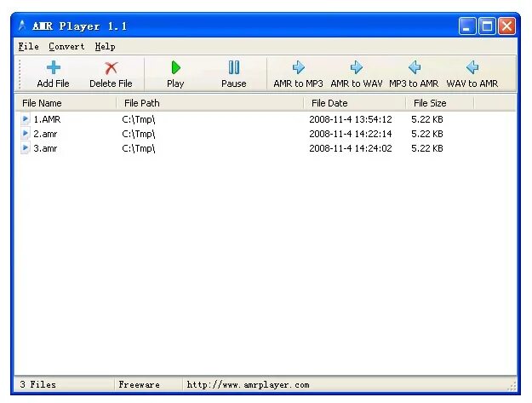Open the Convert menu
532x403 pixels.
pos(66,47)
